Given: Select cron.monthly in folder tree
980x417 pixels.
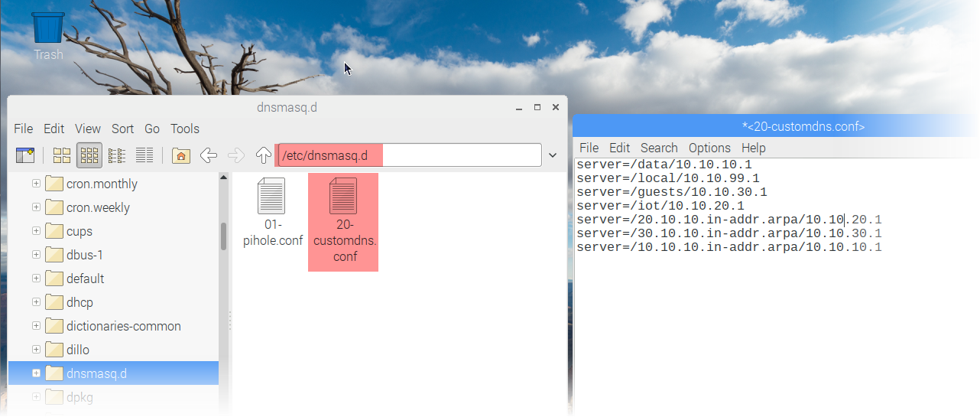Looking at the screenshot, I should pos(102,184).
